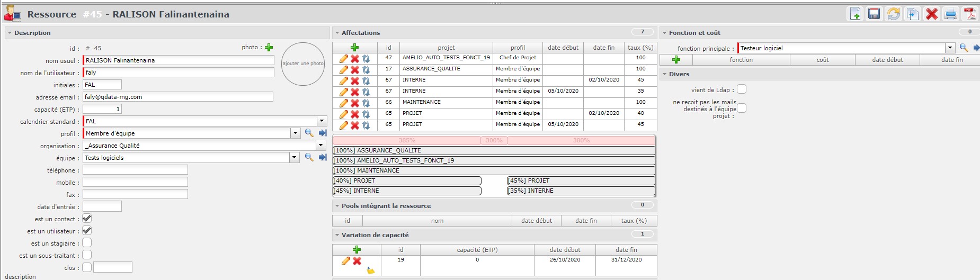Save the resource with the floppy disk icon
This screenshot has width=980, height=280.
point(874,14)
